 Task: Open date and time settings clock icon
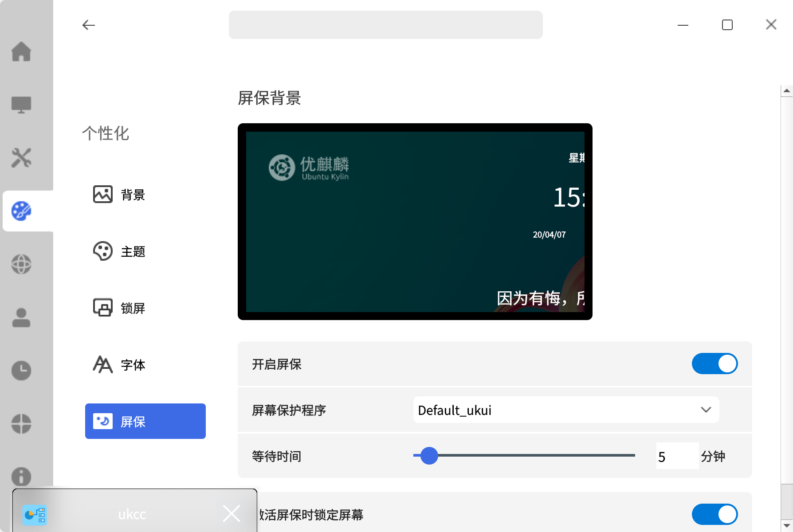click(x=22, y=371)
